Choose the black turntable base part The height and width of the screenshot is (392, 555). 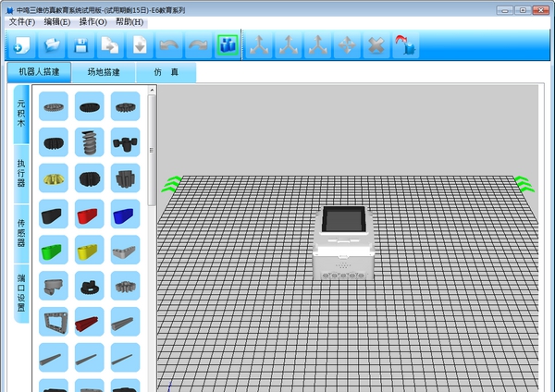90,286
